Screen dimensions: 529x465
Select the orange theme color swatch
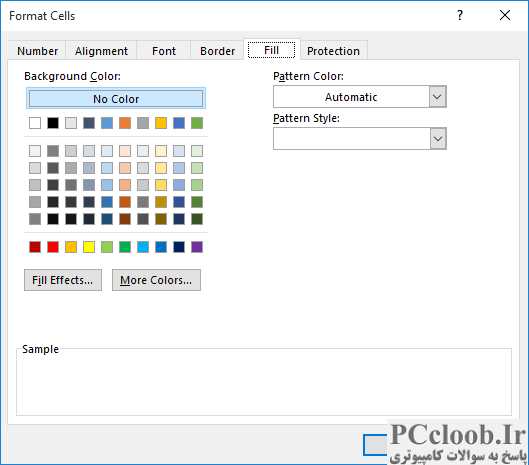(x=125, y=123)
